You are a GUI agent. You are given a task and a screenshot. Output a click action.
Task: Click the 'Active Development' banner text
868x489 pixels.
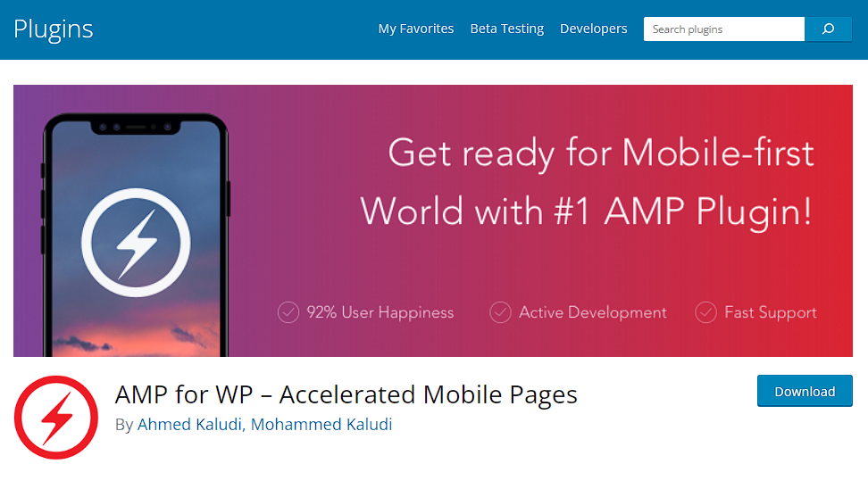click(x=593, y=312)
